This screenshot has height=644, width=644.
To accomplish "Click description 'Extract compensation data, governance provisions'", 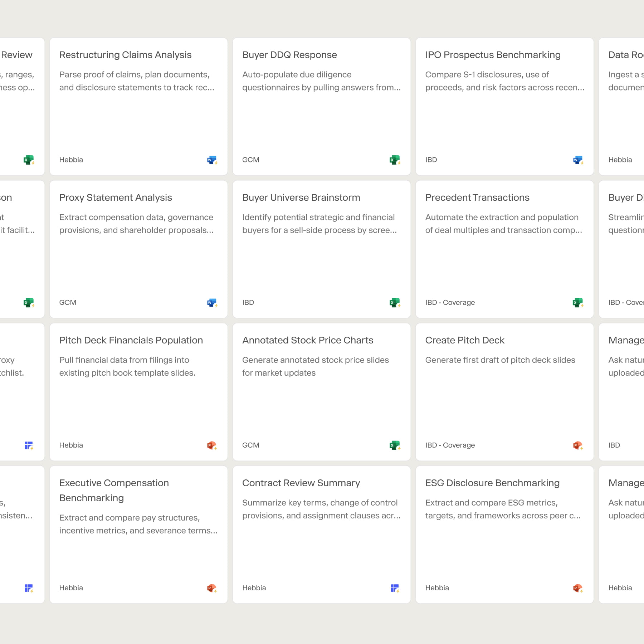I will click(137, 224).
